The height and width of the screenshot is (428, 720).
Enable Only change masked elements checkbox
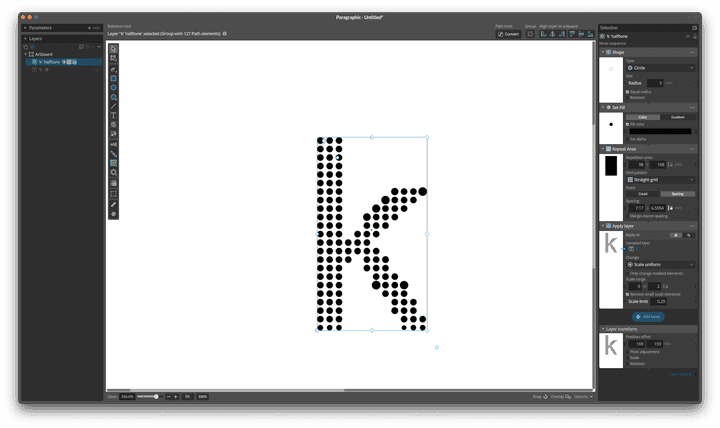pos(627,273)
